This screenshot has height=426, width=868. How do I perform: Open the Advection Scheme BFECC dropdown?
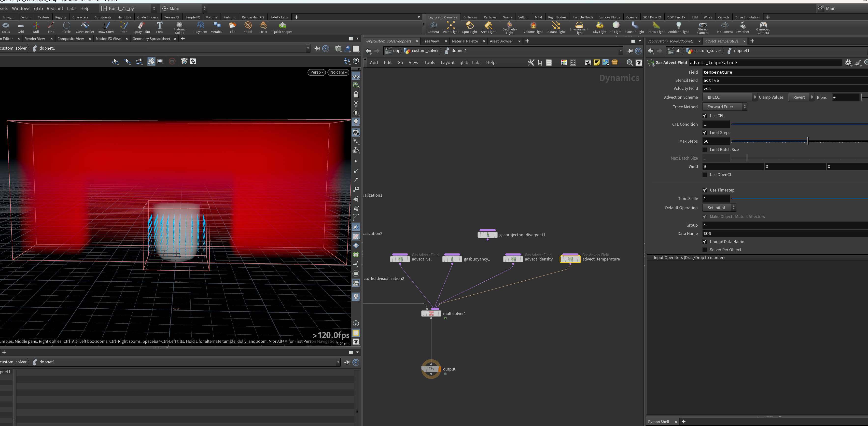pos(729,97)
